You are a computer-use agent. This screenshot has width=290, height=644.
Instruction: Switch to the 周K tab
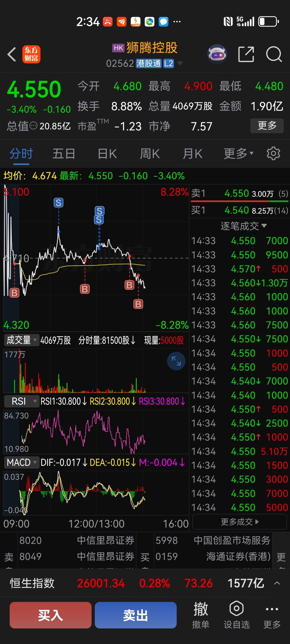(x=150, y=153)
